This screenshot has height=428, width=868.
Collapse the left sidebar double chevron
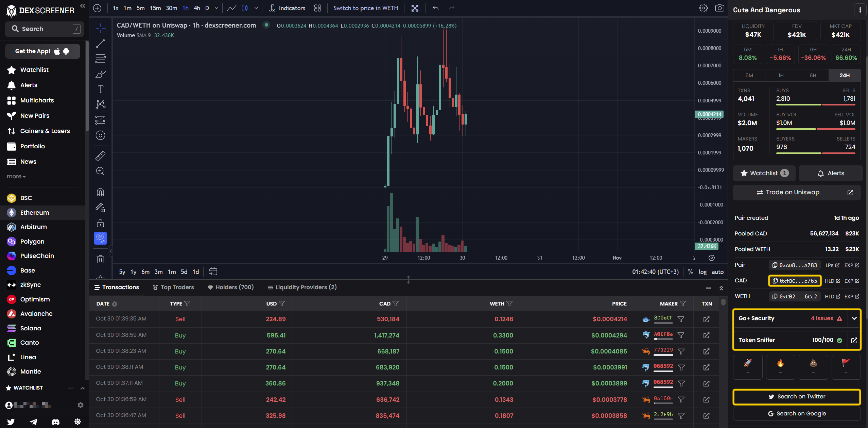[x=83, y=6]
